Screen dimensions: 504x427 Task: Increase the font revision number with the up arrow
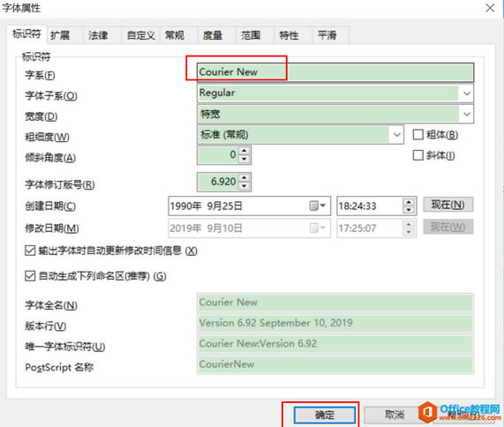(x=244, y=177)
